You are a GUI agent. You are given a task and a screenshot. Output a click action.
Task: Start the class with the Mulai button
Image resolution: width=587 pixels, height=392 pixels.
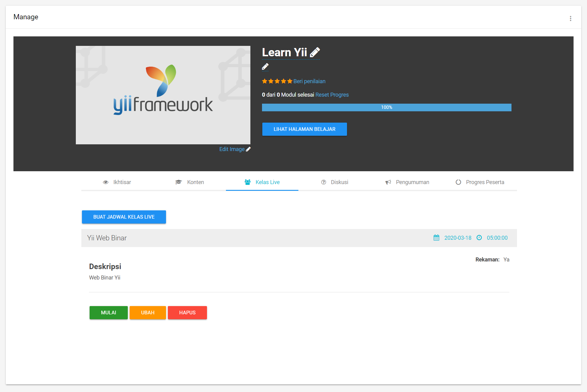pyautogui.click(x=109, y=312)
